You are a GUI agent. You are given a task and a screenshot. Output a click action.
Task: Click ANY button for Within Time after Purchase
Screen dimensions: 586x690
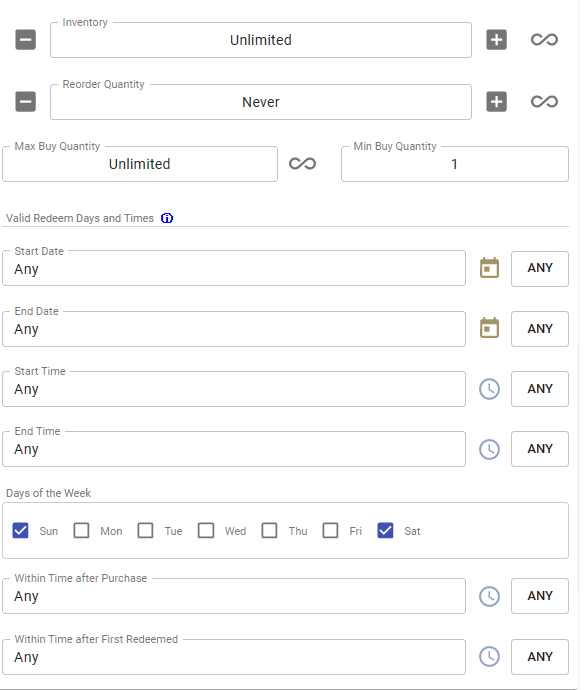point(540,596)
